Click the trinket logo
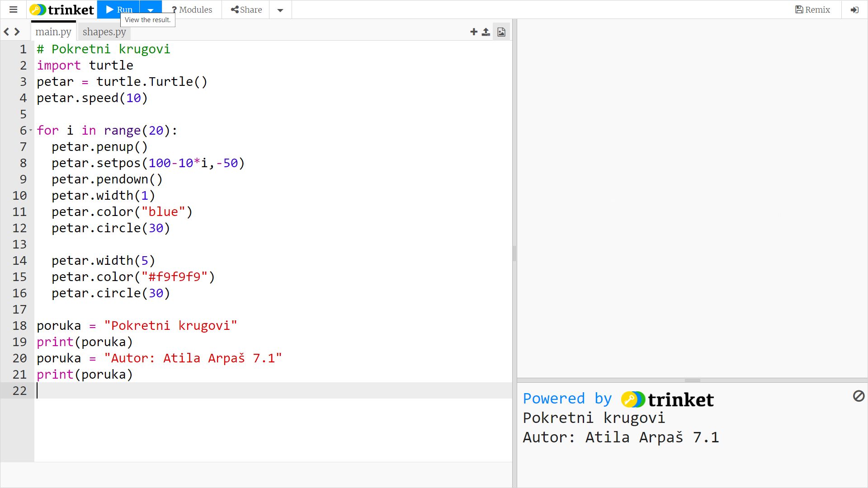868x488 pixels. (62, 9)
